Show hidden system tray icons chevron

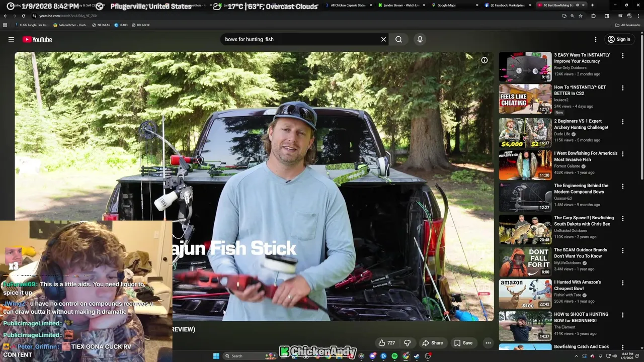(576, 356)
